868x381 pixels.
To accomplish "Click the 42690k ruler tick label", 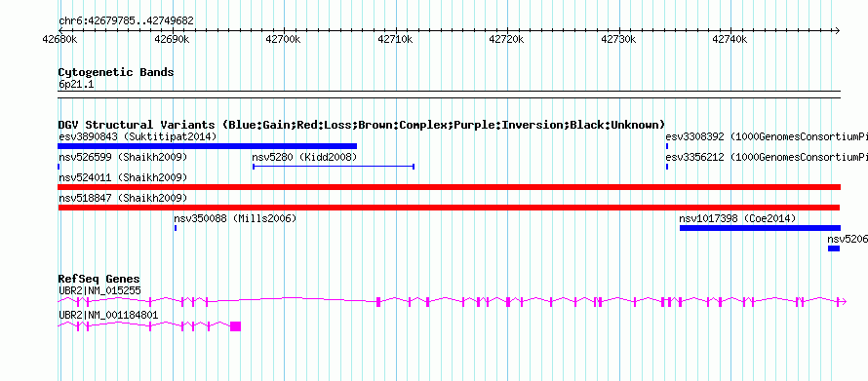I will tap(172, 40).
